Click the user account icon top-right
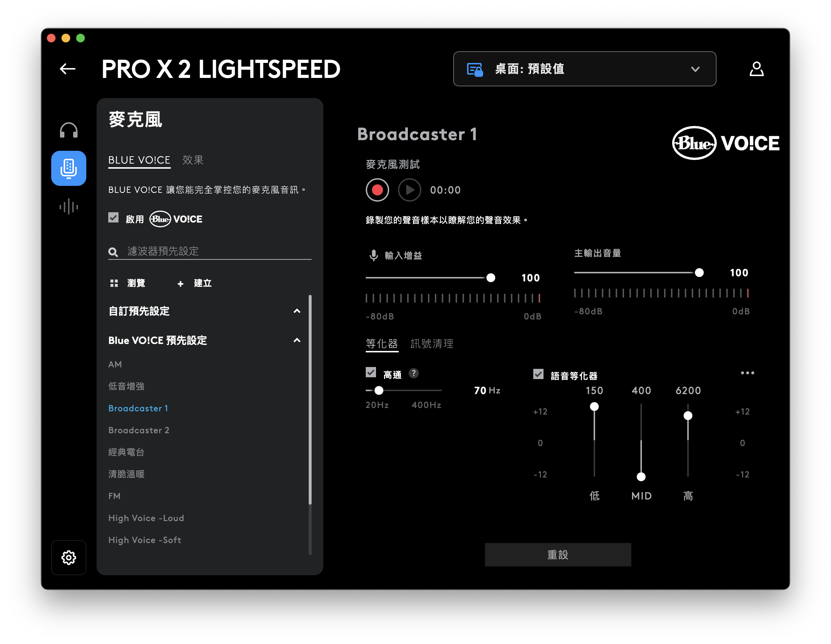This screenshot has height=644, width=831. point(757,68)
